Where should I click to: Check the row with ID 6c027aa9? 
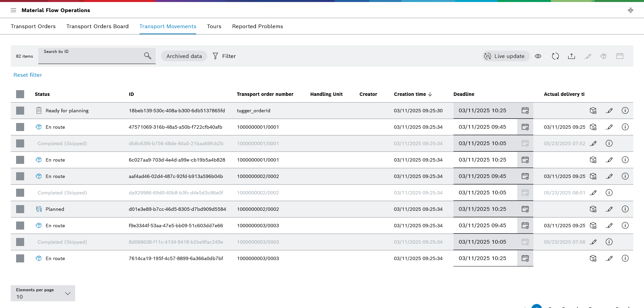point(20,160)
